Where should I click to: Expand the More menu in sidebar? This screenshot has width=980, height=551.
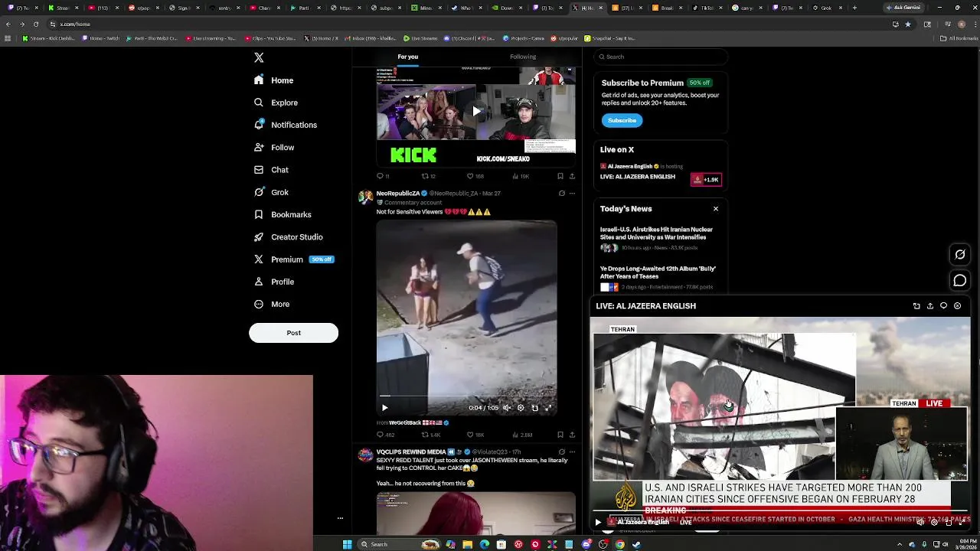coord(272,304)
